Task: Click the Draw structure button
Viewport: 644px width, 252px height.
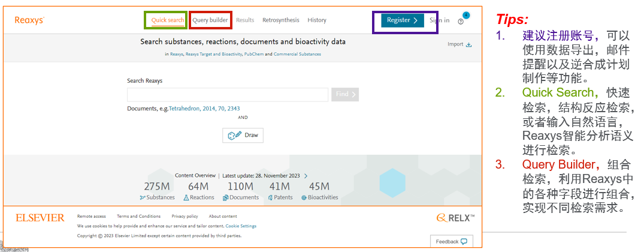Action: coord(243,135)
